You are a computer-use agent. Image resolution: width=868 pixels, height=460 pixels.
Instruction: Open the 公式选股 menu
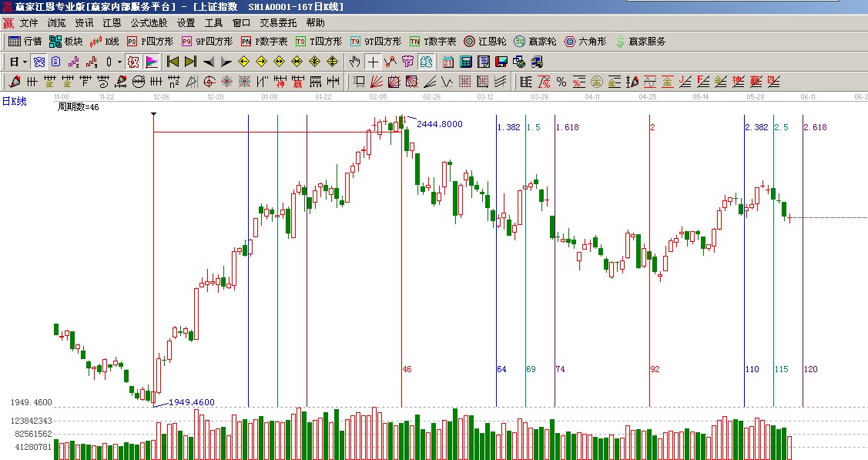coord(149,23)
